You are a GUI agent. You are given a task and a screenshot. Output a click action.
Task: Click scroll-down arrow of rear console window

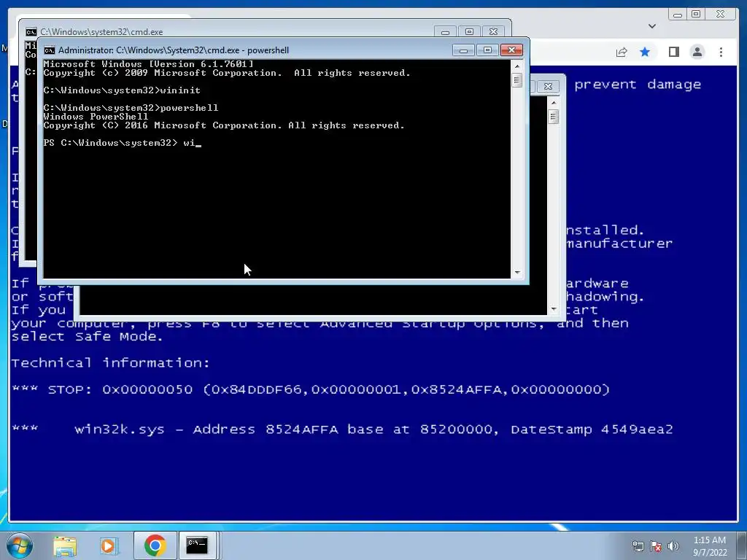pos(553,309)
